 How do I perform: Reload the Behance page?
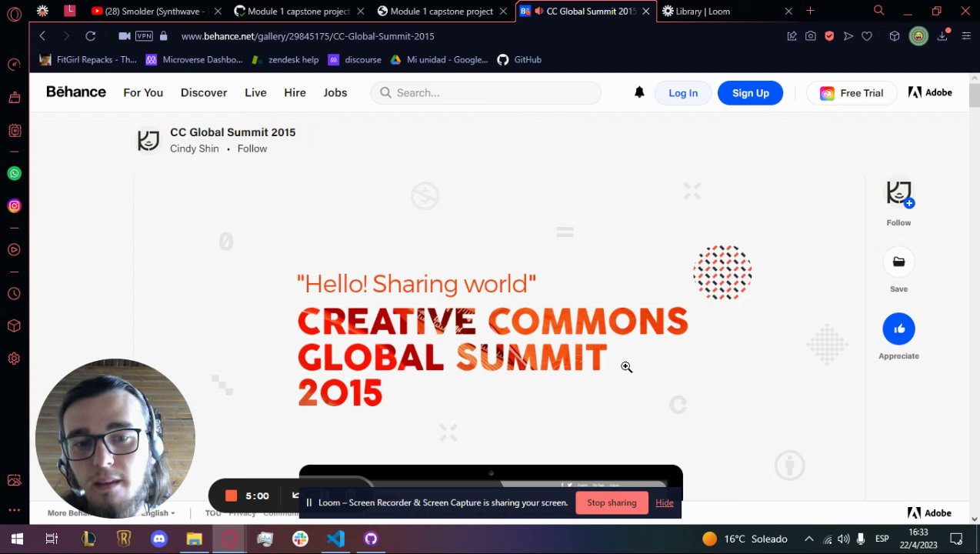pyautogui.click(x=90, y=36)
